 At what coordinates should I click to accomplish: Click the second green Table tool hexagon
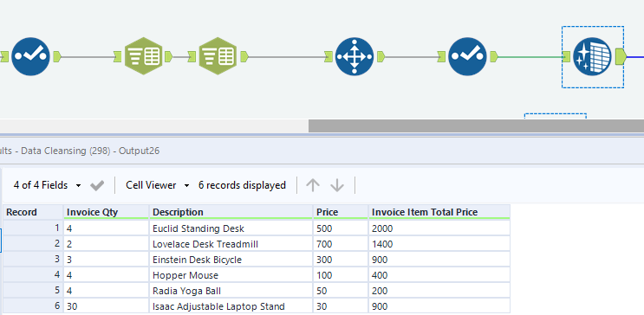tap(218, 56)
